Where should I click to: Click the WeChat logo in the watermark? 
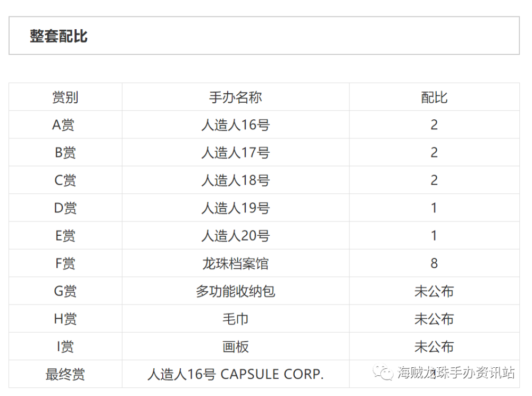tap(383, 373)
